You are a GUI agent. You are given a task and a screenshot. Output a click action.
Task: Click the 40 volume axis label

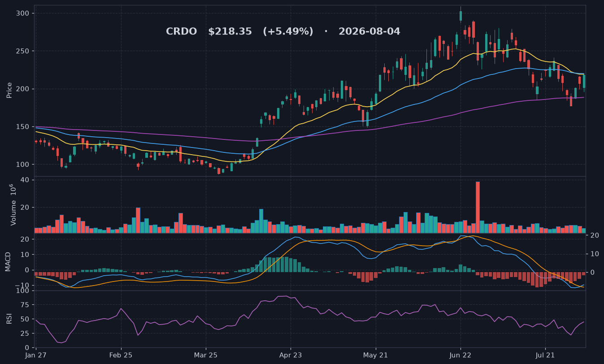point(25,180)
